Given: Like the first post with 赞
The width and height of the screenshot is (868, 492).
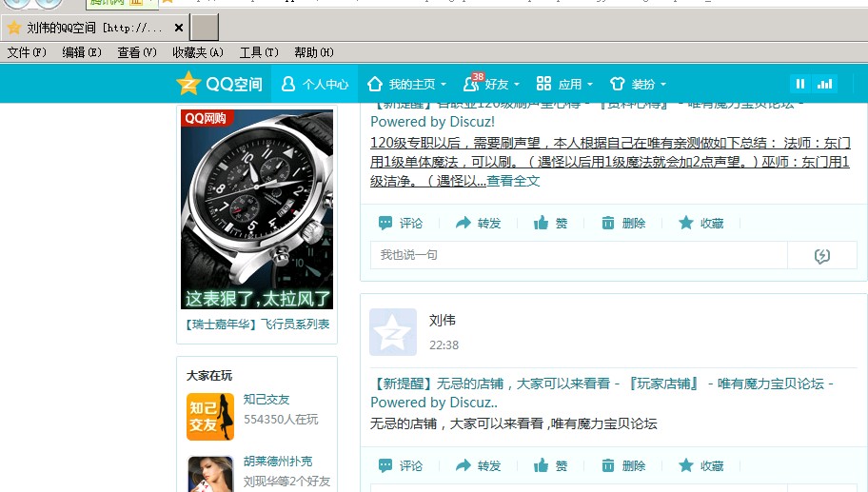Looking at the screenshot, I should tap(542, 223).
